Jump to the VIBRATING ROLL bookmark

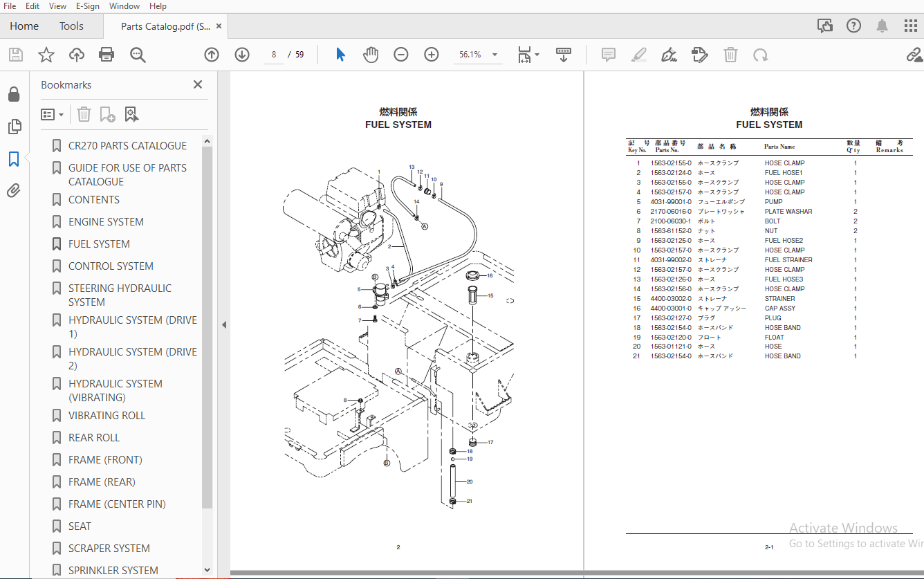click(107, 416)
